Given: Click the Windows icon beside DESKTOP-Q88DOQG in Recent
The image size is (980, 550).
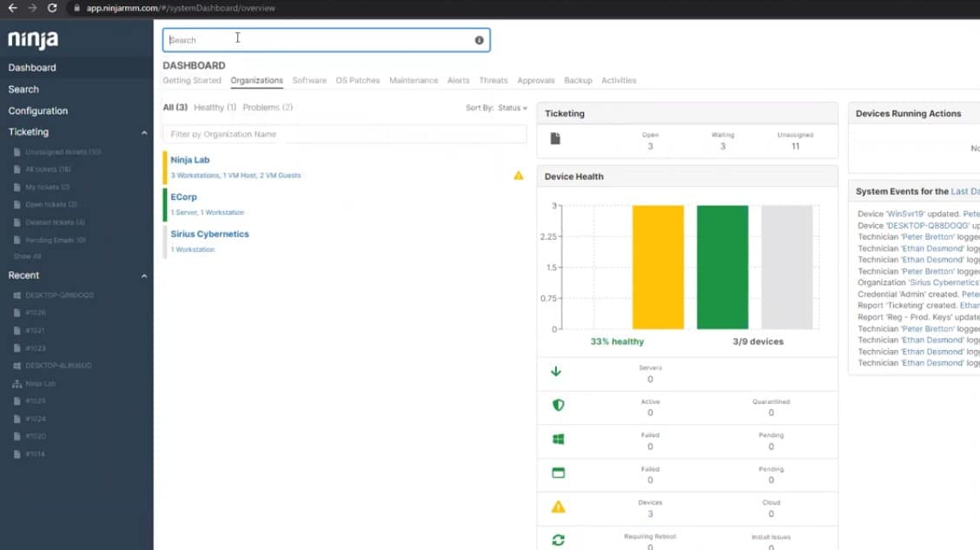Looking at the screenshot, I should pos(17,295).
